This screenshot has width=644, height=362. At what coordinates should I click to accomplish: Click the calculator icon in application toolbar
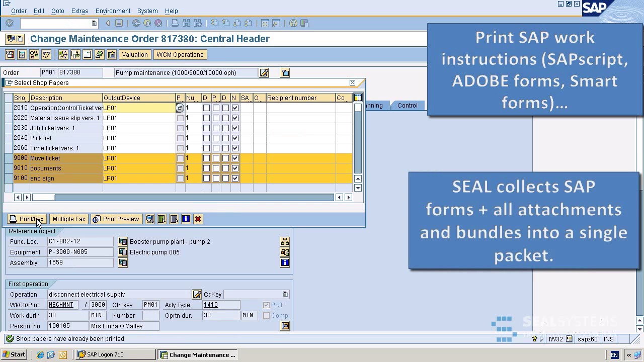22,54
